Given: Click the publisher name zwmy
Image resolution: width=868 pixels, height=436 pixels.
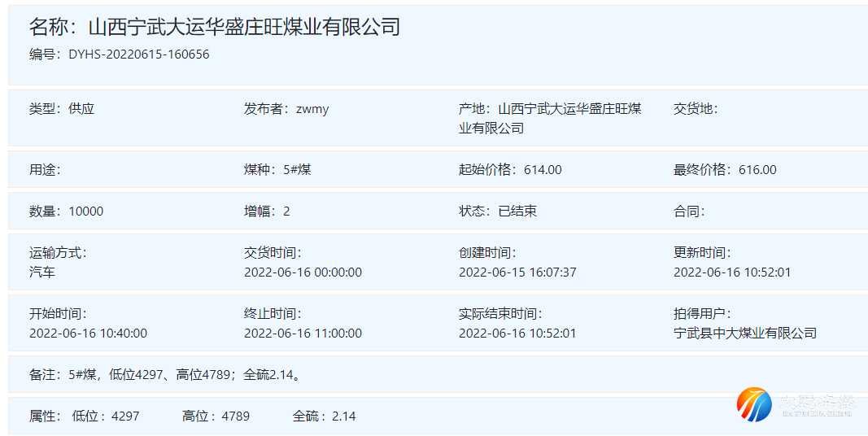Looking at the screenshot, I should pos(312,108).
